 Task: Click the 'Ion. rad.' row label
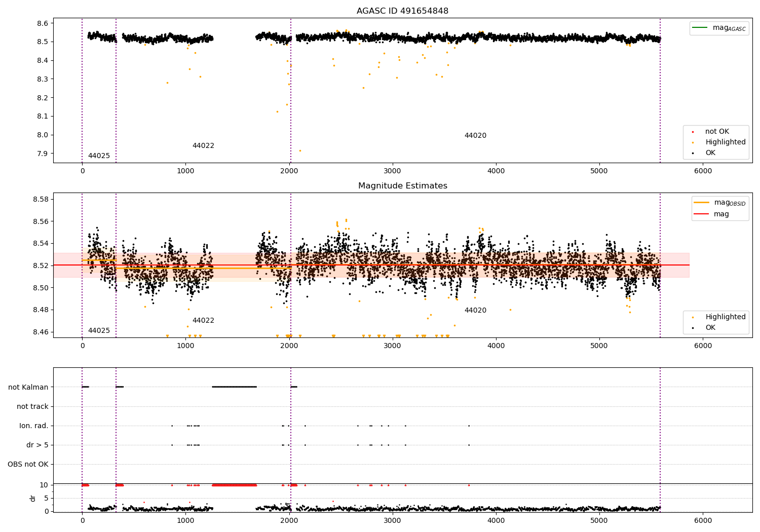[x=34, y=426]
